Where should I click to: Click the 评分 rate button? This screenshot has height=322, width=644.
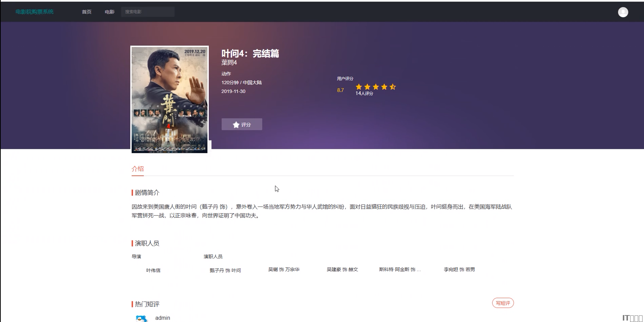(242, 124)
